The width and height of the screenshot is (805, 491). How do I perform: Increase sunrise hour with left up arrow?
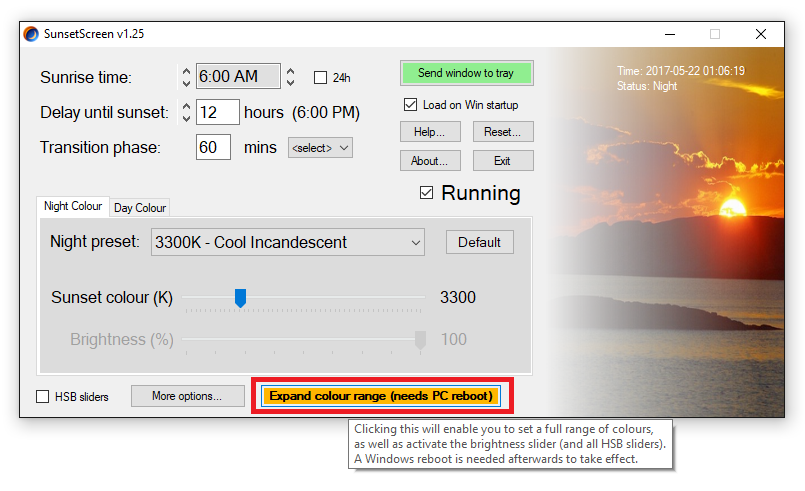[x=186, y=71]
